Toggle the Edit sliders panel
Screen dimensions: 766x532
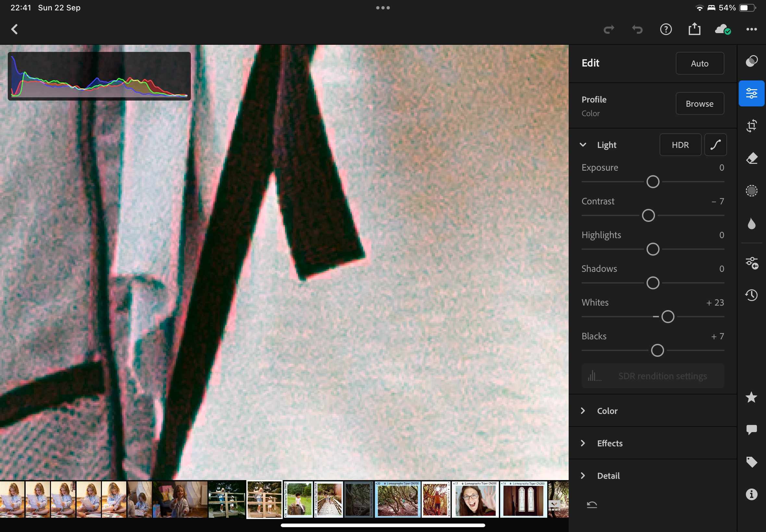pos(751,94)
